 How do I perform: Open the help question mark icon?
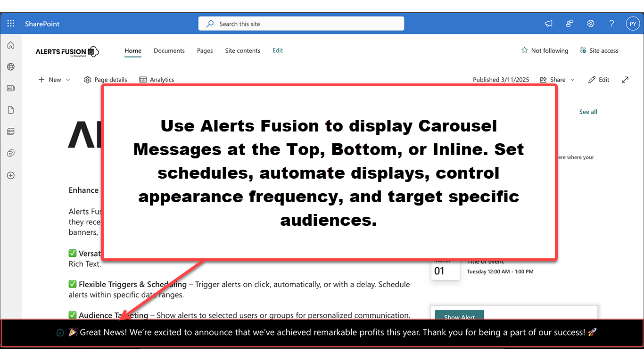point(611,24)
